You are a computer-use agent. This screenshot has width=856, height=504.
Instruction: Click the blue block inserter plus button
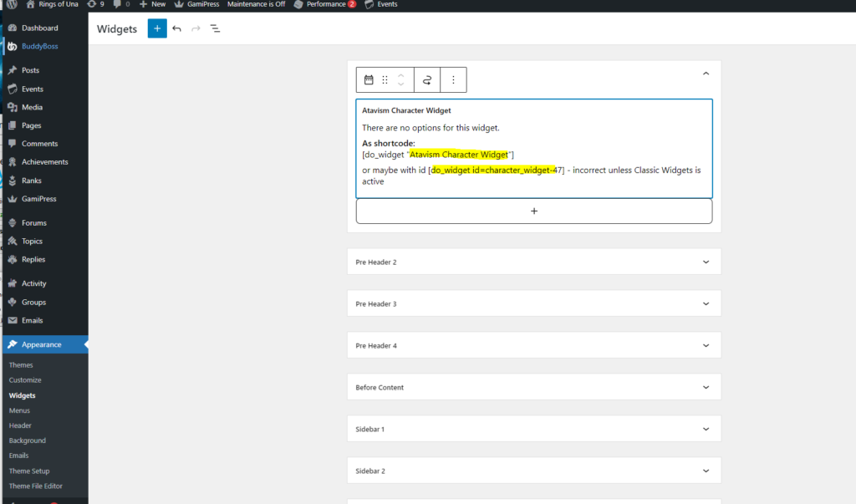click(x=157, y=28)
